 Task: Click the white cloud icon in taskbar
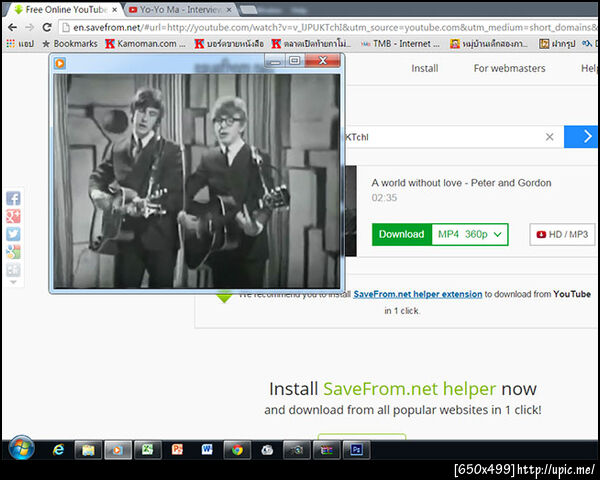(267, 450)
